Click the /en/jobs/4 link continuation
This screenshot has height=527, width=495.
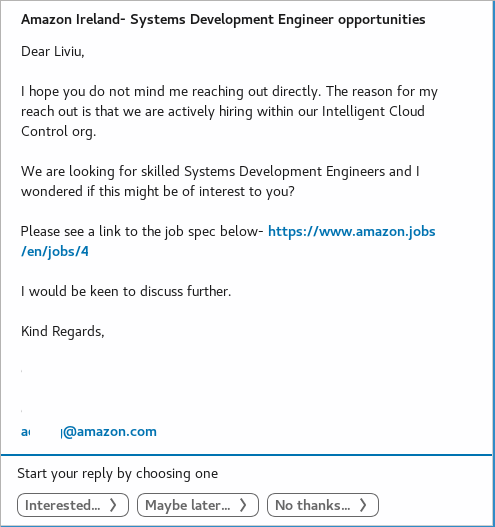pyautogui.click(x=55, y=251)
